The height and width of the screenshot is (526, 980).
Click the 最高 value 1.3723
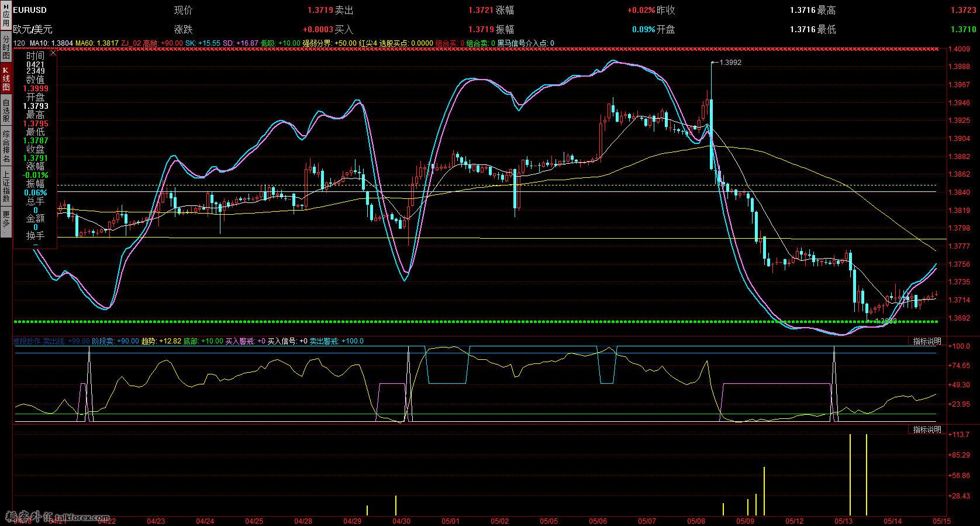point(964,11)
